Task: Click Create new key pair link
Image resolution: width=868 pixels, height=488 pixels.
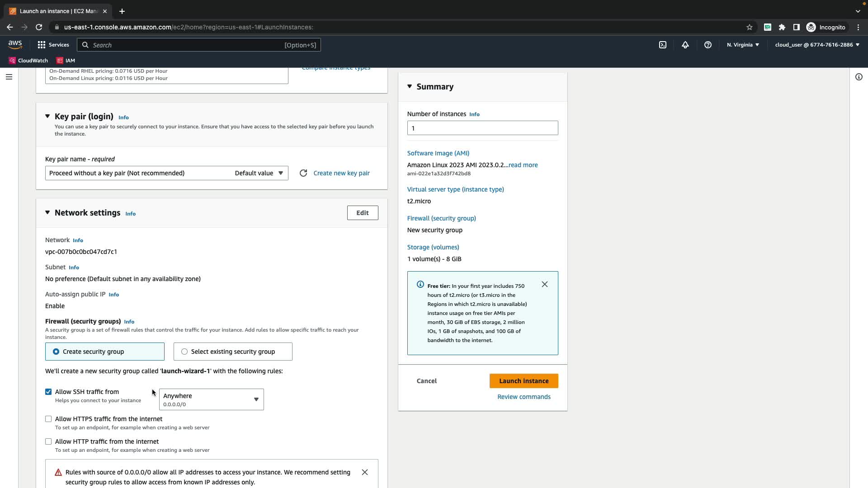Action: click(x=341, y=173)
